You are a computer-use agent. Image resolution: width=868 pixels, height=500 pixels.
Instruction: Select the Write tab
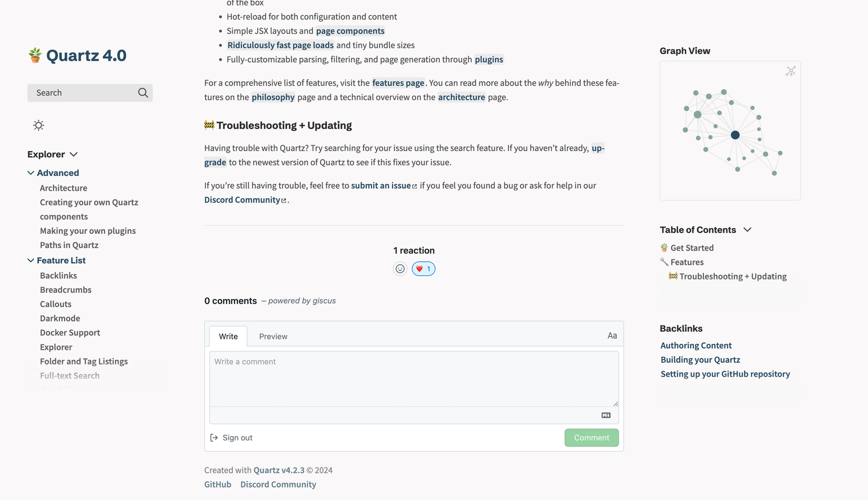tap(228, 337)
